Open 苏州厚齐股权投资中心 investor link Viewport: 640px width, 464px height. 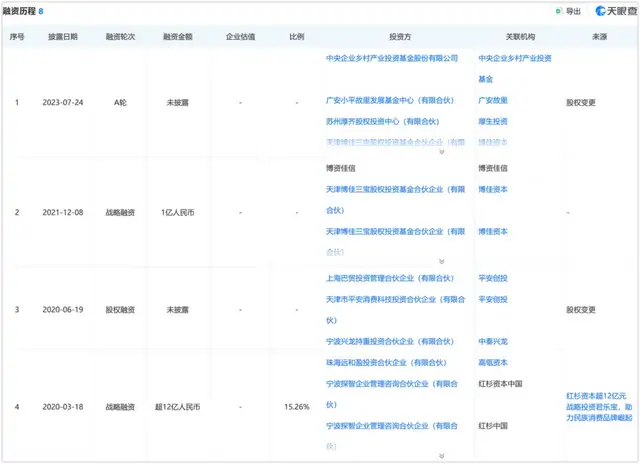click(382, 122)
